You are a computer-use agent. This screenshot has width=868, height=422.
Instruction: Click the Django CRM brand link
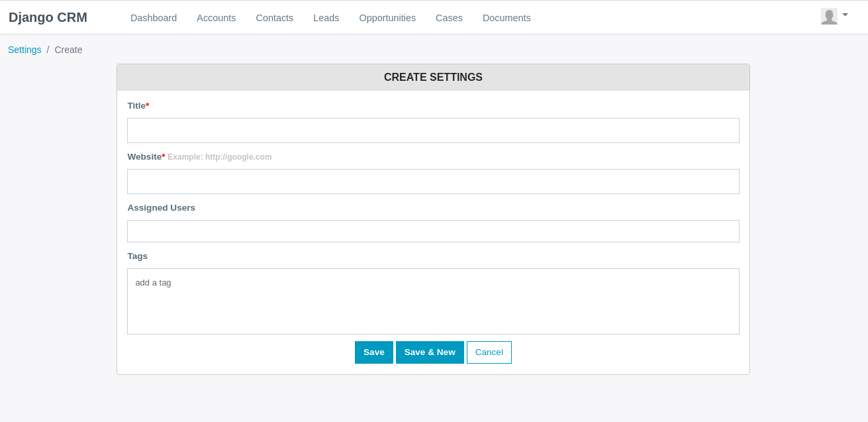coord(48,17)
